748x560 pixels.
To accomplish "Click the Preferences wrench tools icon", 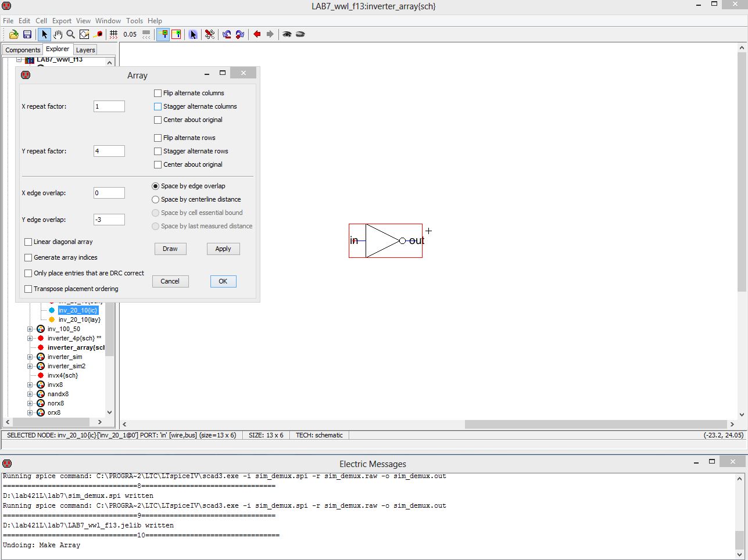I will tap(210, 34).
